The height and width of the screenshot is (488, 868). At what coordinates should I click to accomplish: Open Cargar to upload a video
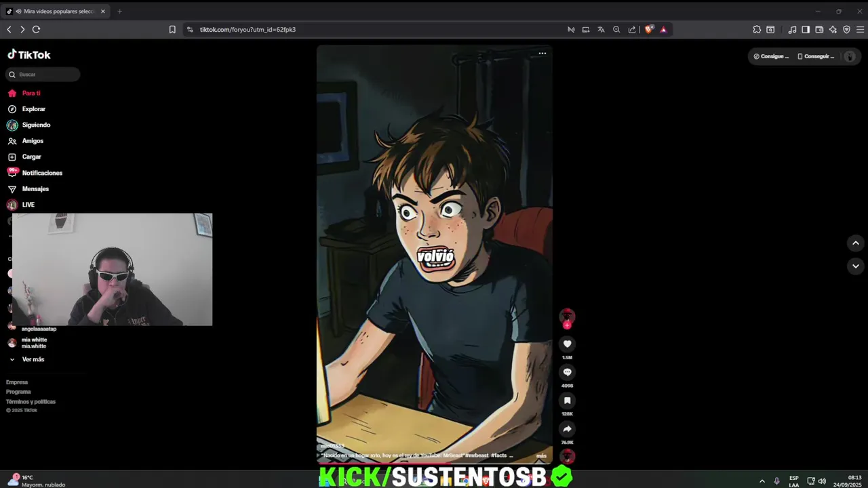tap(24, 157)
